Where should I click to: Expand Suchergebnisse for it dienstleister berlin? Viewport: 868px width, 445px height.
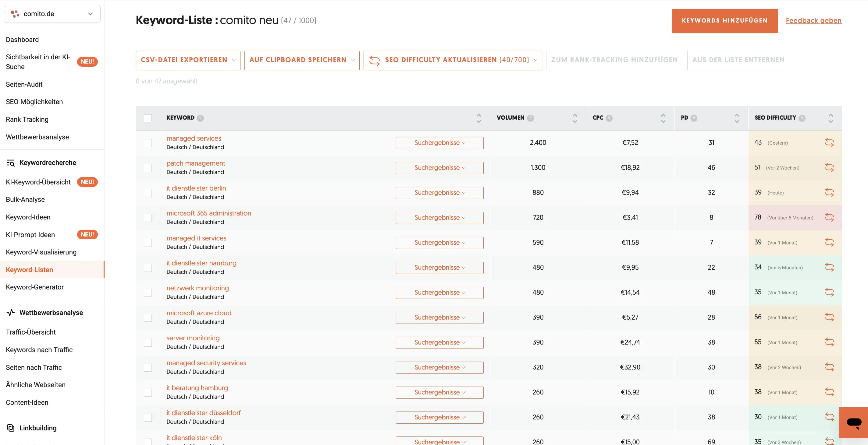(439, 193)
